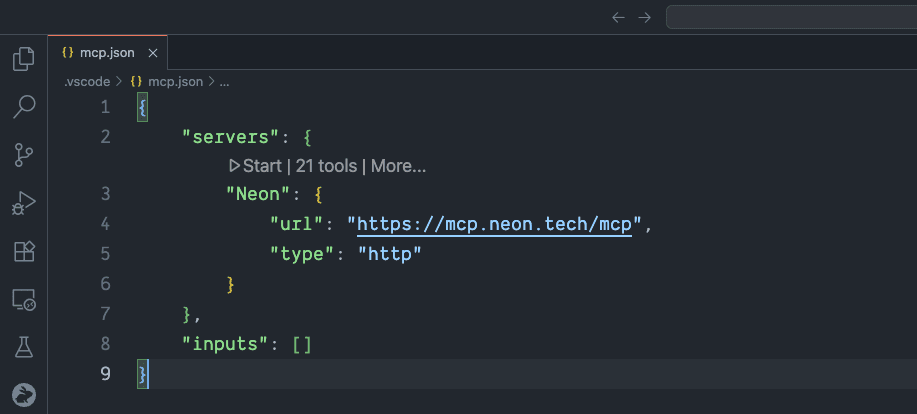The image size is (917, 414).
Task: Go forward using the right arrow
Action: (645, 17)
